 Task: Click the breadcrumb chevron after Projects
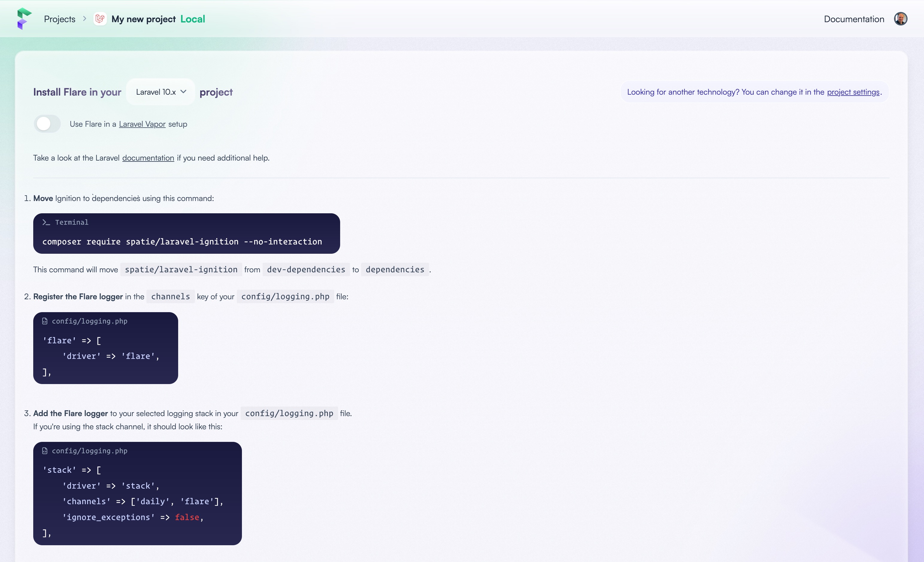[x=84, y=18]
